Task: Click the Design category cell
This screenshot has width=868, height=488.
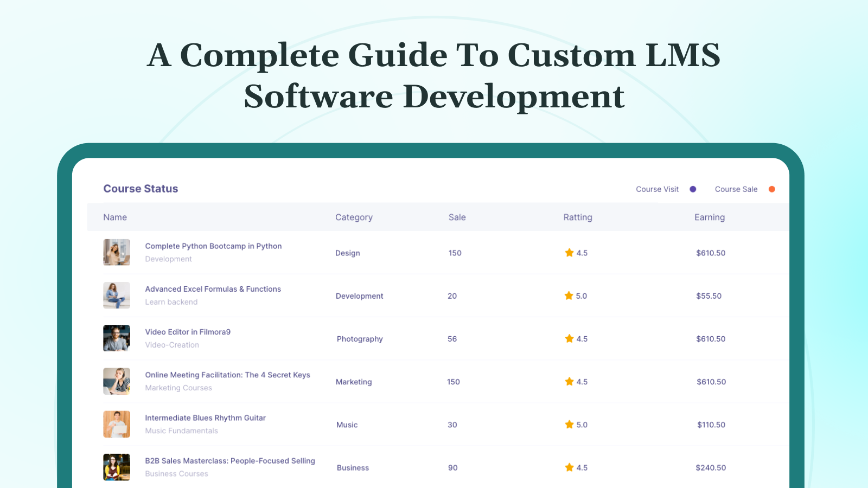Action: click(348, 253)
